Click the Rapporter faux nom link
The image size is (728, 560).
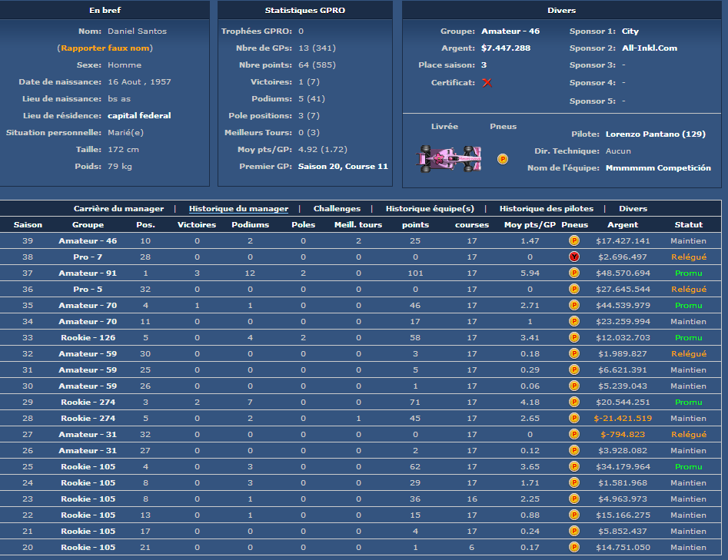(105, 48)
